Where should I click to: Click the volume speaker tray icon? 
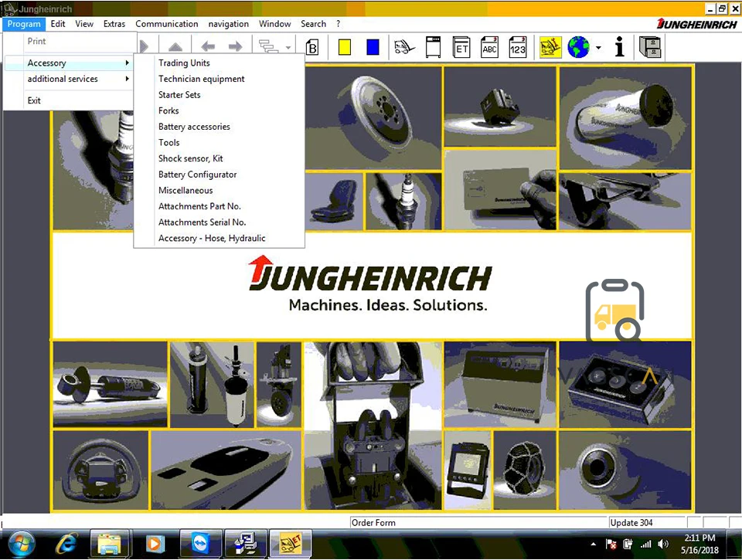[663, 544]
